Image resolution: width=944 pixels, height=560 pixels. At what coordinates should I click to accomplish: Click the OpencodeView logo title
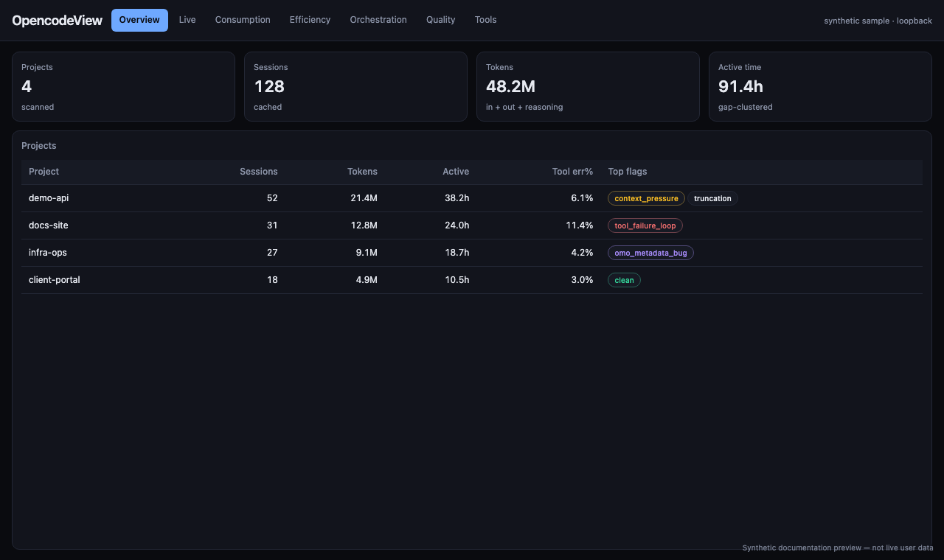(x=57, y=21)
